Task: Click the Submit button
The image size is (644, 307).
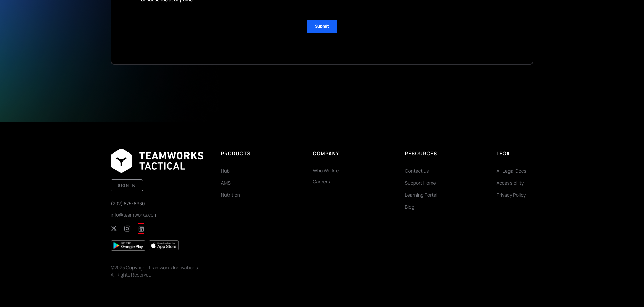Action: 322,26
